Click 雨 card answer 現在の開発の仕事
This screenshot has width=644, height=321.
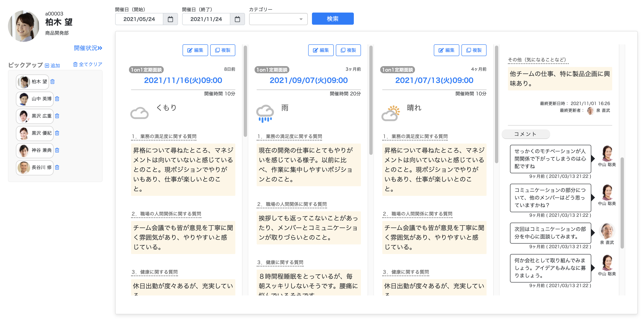click(309, 165)
